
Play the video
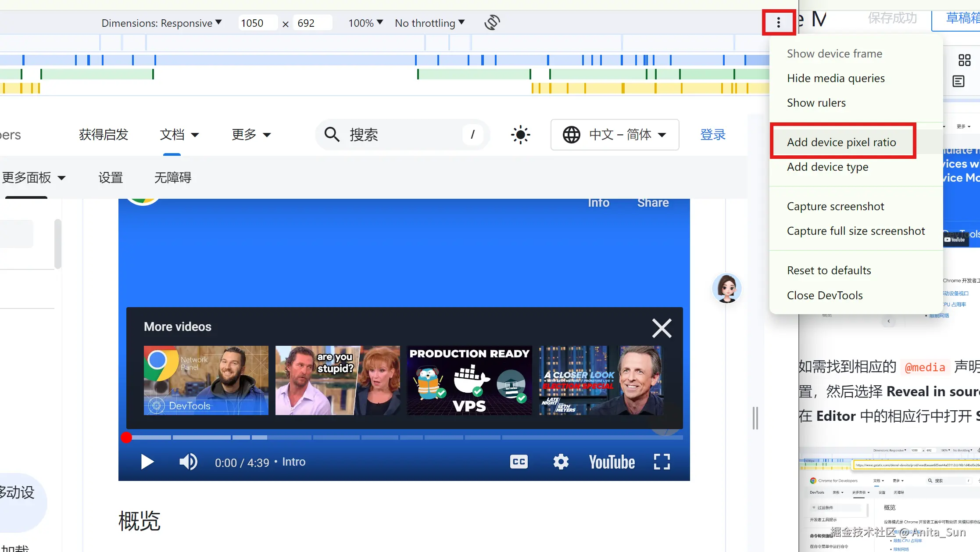click(147, 462)
